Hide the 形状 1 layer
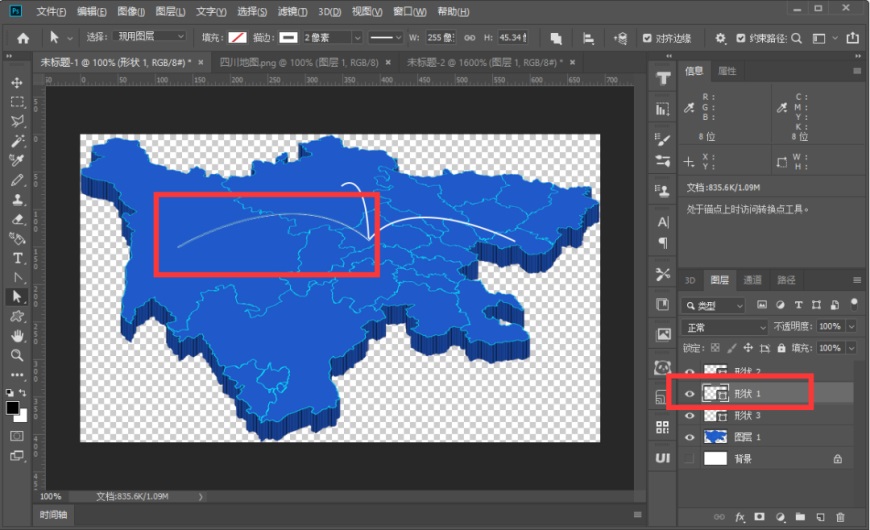This screenshot has width=870, height=530. pyautogui.click(x=690, y=393)
